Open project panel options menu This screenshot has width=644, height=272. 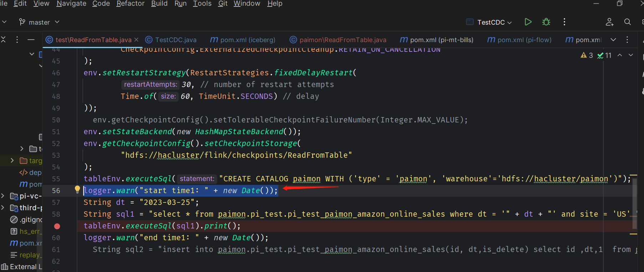pyautogui.click(x=17, y=40)
